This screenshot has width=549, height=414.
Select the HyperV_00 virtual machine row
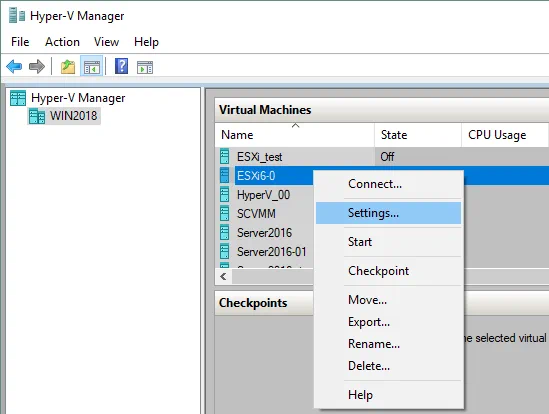[x=264, y=194]
